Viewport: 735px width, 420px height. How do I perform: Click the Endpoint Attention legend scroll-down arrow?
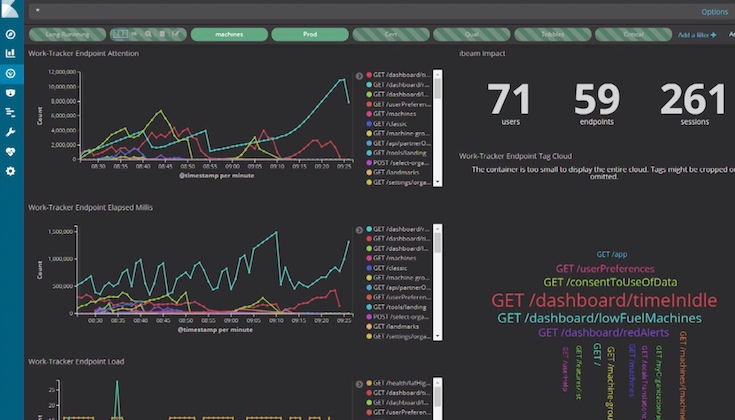point(437,182)
